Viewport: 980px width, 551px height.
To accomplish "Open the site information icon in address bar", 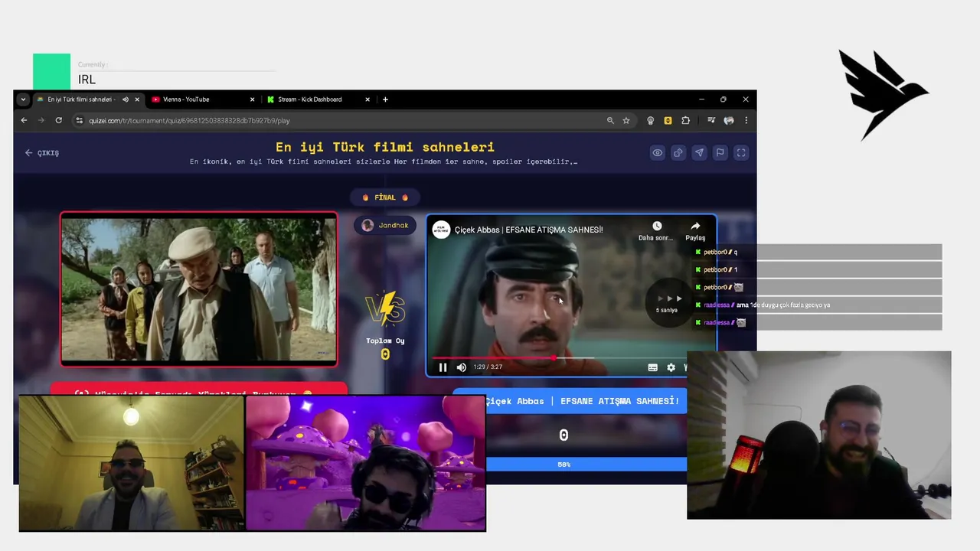I will [79, 120].
